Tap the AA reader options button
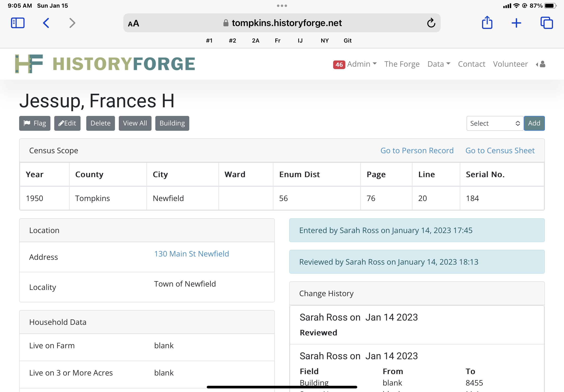The height and width of the screenshot is (392, 564). tap(134, 24)
